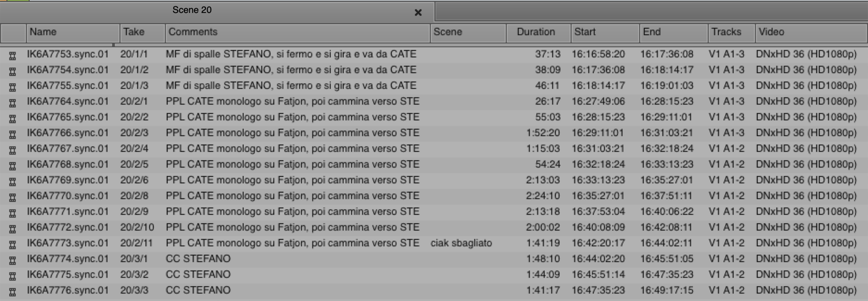Select the icon beside IK6A7773.sync.01
Image resolution: width=868 pixels, height=301 pixels.
12,244
